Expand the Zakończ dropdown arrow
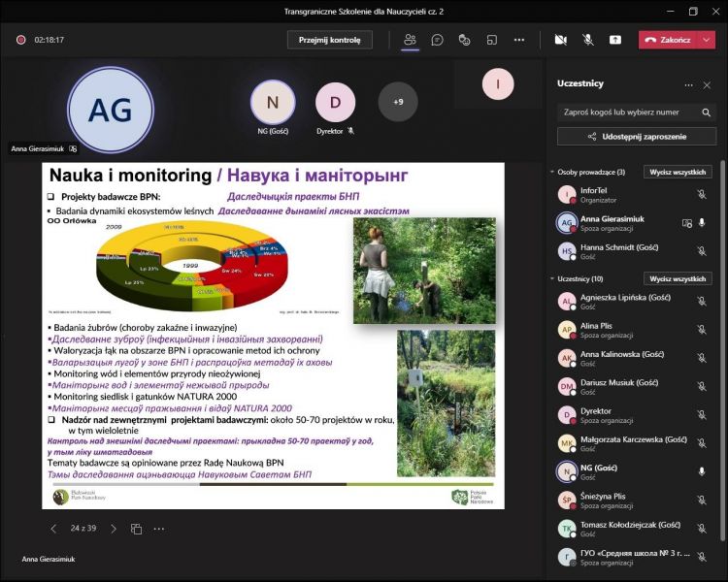This screenshot has width=728, height=582. pos(707,40)
